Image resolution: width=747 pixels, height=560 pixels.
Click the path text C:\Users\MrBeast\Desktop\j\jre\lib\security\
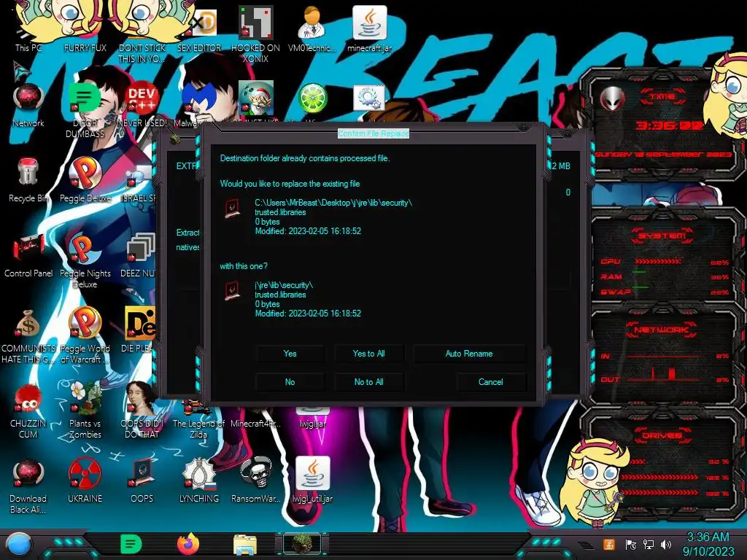point(333,203)
